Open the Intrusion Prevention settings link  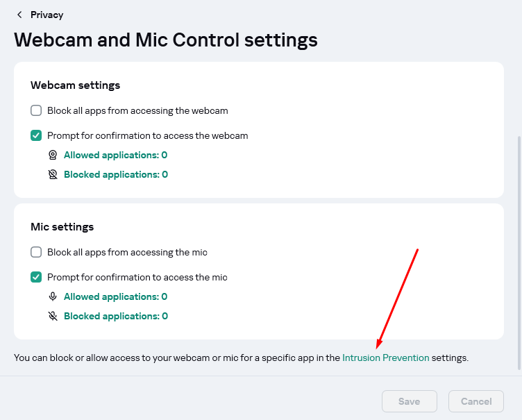tap(385, 358)
